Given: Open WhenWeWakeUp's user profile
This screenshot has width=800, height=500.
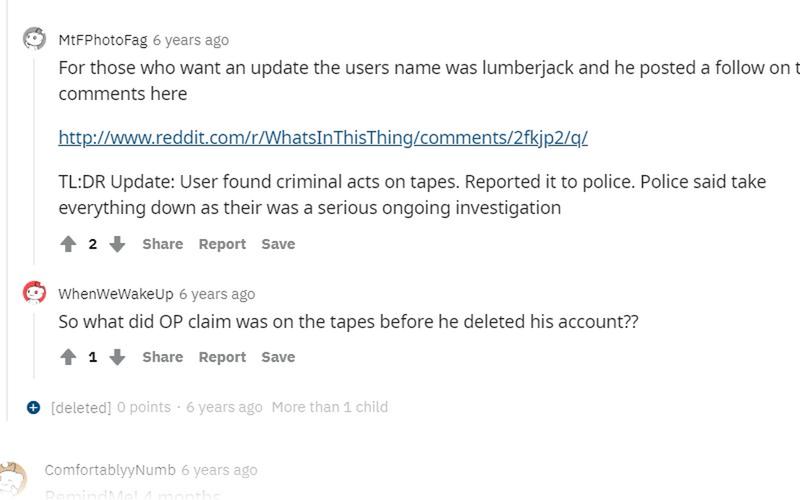Looking at the screenshot, I should [115, 294].
